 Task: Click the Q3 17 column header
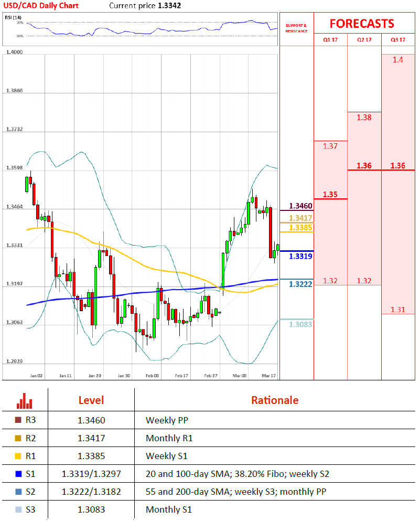point(398,39)
